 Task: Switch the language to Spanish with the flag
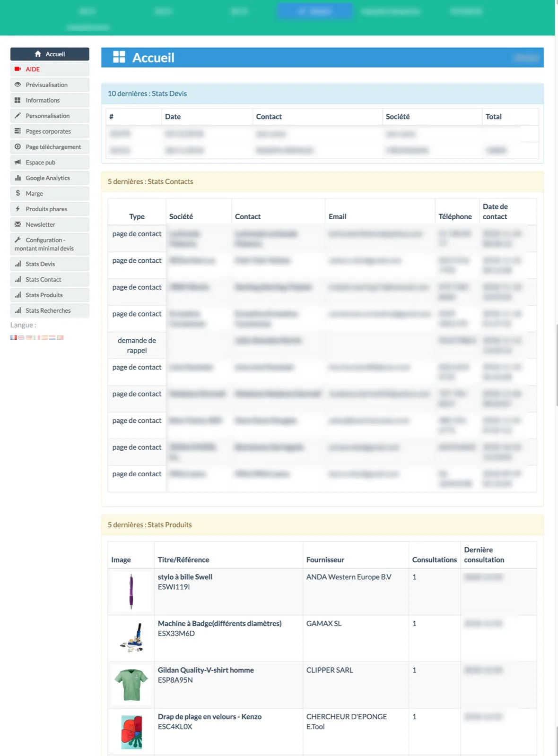[44, 337]
